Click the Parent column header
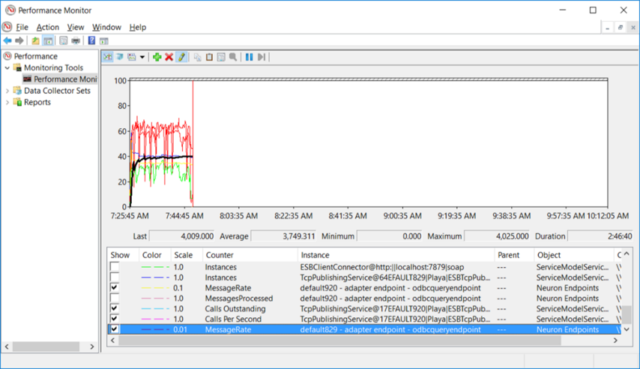This screenshot has height=369, width=640. coord(514,255)
